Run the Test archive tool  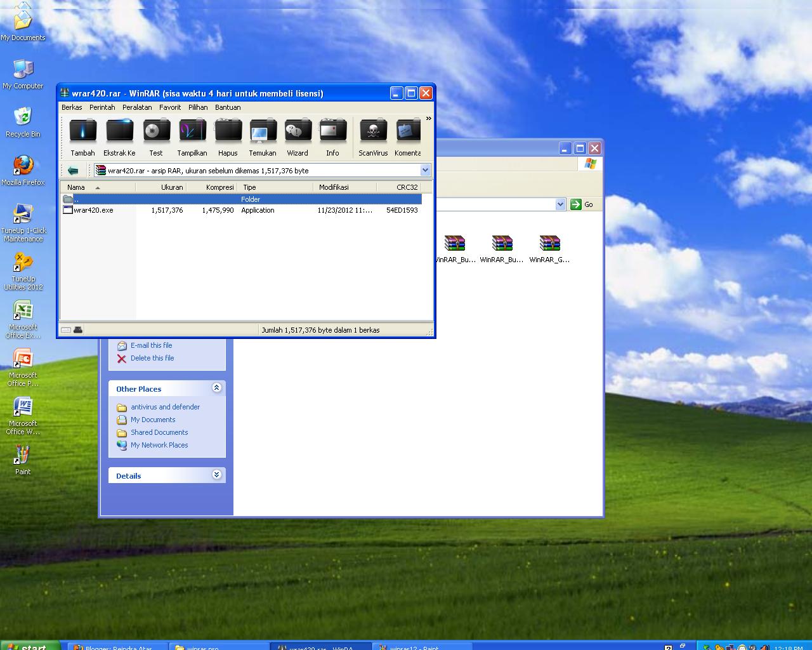coord(156,137)
